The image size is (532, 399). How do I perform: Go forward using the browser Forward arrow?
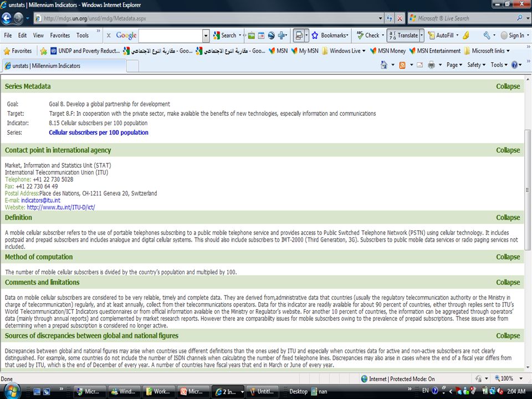[x=18, y=18]
